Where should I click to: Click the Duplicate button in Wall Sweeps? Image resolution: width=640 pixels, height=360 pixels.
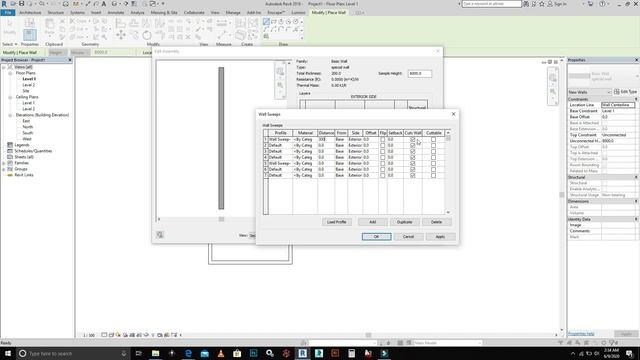click(x=404, y=222)
